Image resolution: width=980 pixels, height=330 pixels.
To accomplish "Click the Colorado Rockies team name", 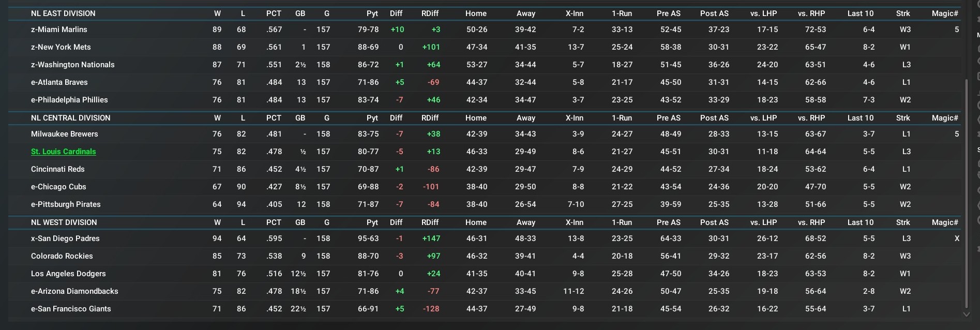I will (x=62, y=256).
